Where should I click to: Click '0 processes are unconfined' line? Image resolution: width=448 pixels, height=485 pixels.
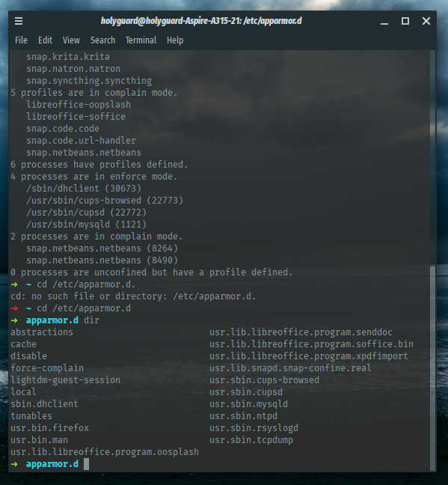click(x=152, y=272)
